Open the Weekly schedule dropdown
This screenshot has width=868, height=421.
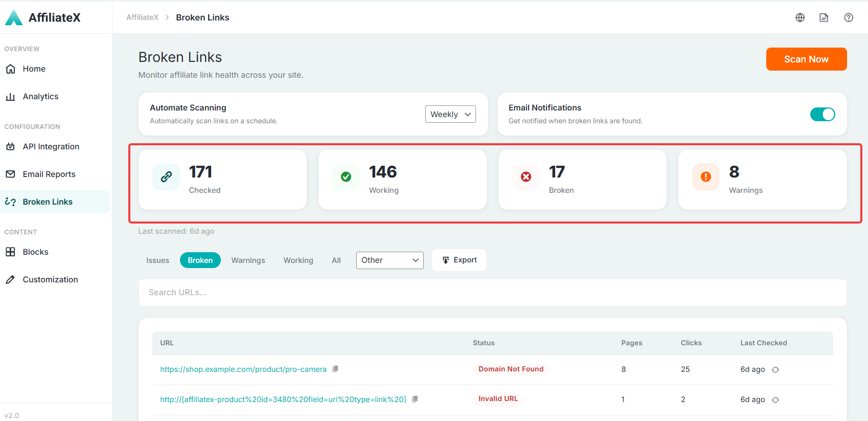pos(450,114)
